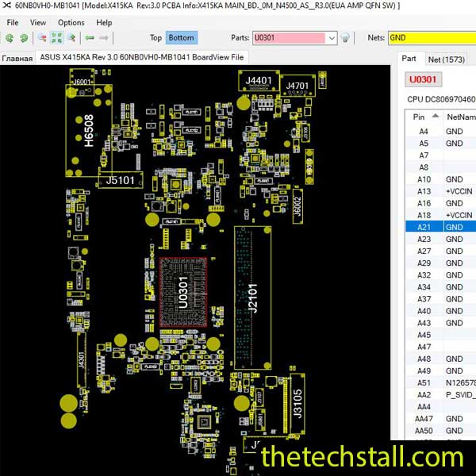476x476 pixels.
Task: Sort the list by the Pin column header
Action: [x=424, y=117]
